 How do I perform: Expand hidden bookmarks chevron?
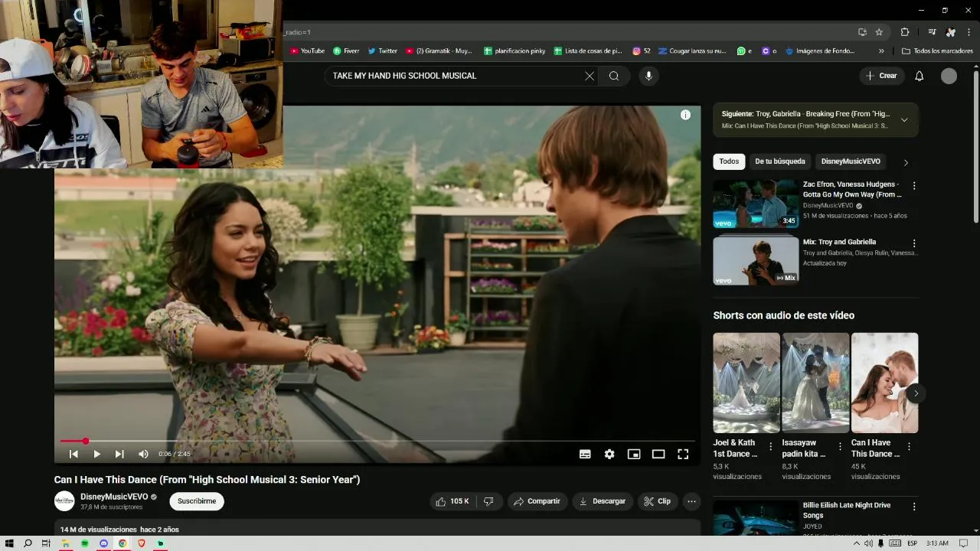pyautogui.click(x=881, y=51)
